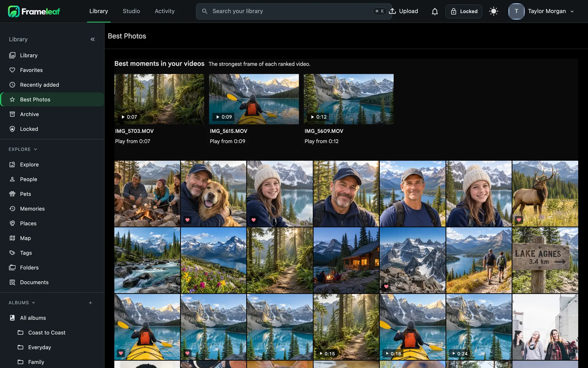Open Folders in sidebar

click(52, 268)
